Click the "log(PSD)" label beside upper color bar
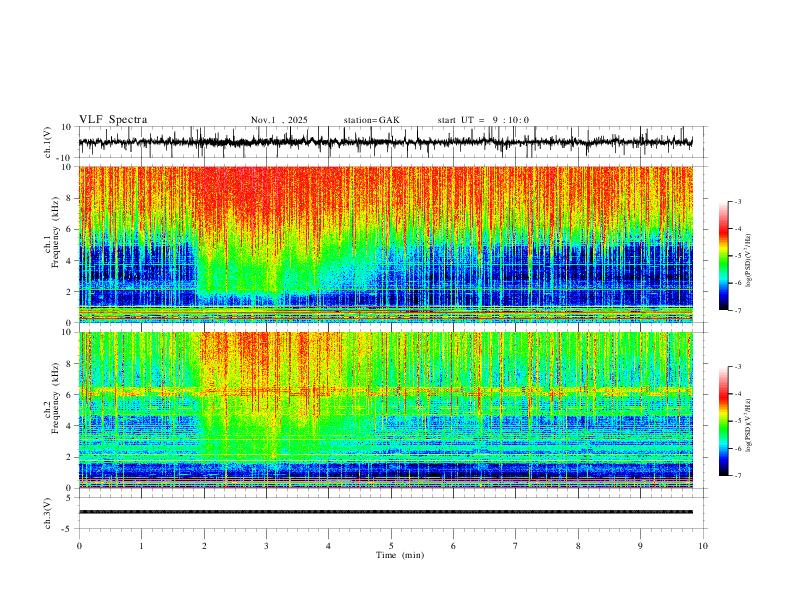 [x=749, y=261]
